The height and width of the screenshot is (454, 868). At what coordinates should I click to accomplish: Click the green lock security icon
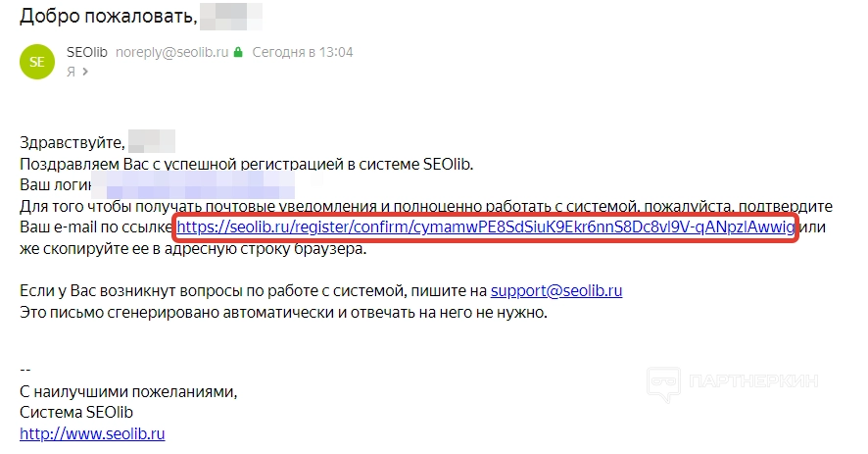[237, 52]
